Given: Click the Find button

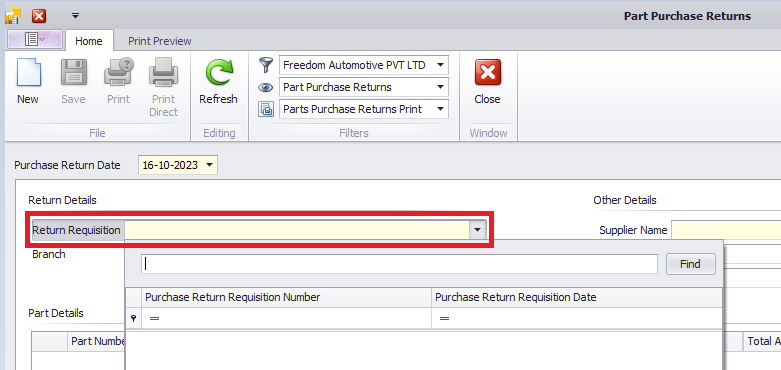Looking at the screenshot, I should click(690, 264).
